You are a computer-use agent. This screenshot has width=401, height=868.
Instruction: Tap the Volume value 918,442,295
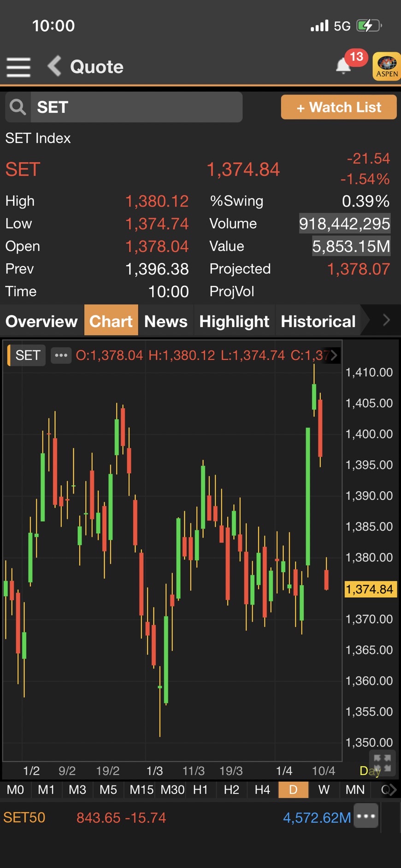[345, 224]
